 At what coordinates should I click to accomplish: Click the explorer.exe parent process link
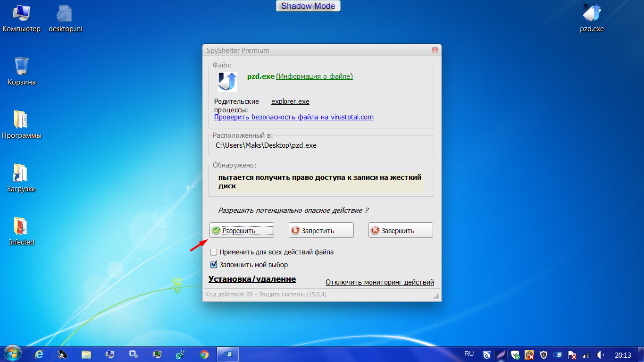[x=290, y=101]
